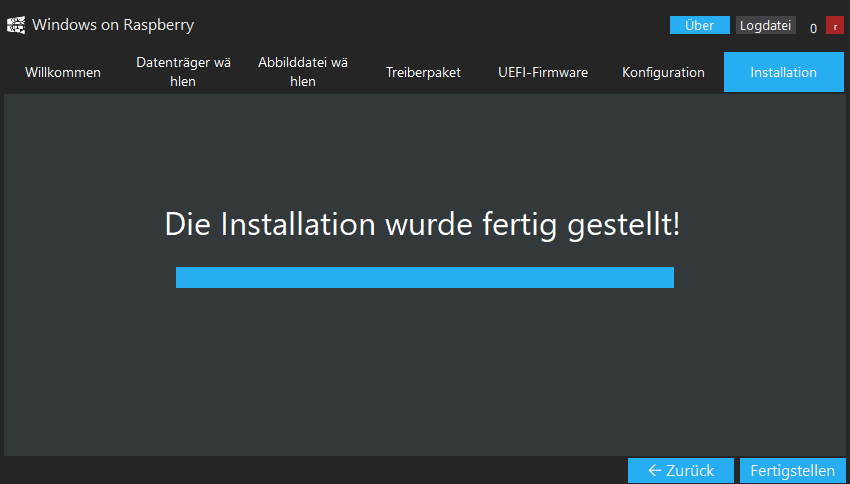Click the completed blue installation progress bar
Image resolution: width=850 pixels, height=484 pixels.
(x=425, y=278)
